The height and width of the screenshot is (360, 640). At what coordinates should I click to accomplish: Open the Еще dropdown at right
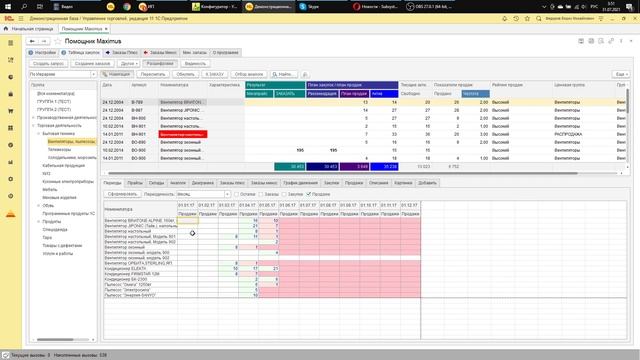click(621, 74)
